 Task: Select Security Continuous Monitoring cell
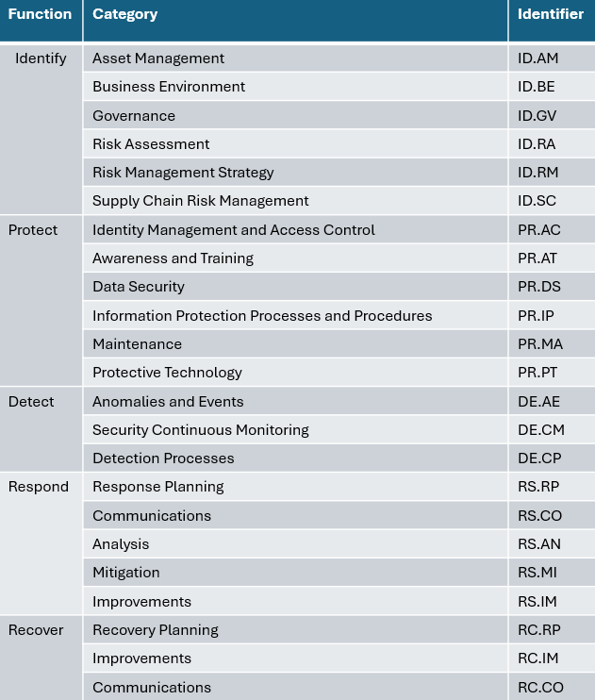(295, 430)
